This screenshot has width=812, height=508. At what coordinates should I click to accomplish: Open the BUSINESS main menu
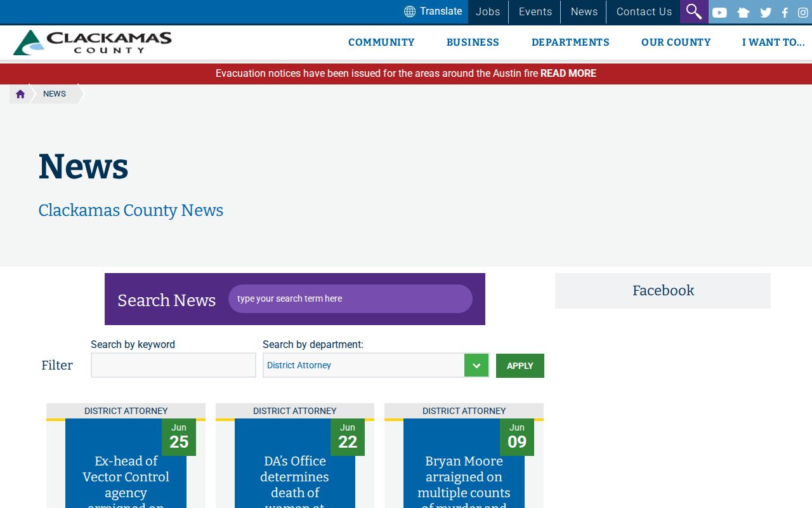(x=473, y=43)
